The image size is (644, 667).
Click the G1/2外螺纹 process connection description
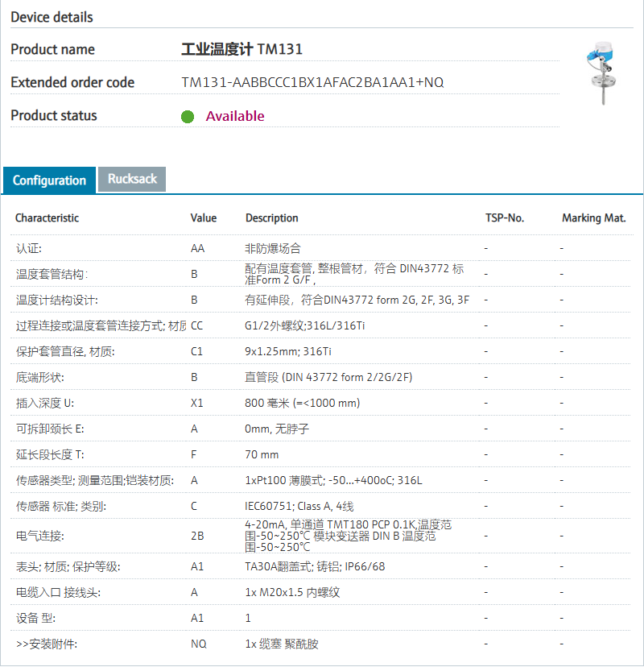click(306, 326)
